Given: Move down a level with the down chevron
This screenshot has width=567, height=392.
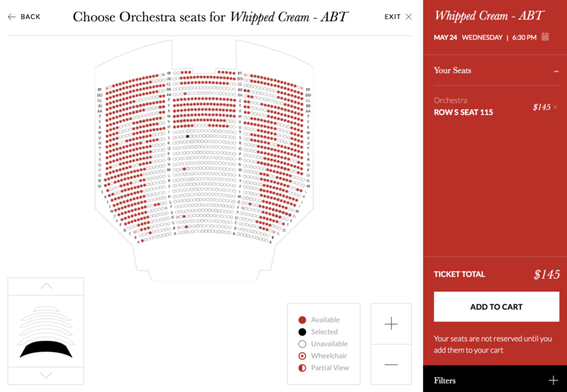Looking at the screenshot, I should 46,376.
